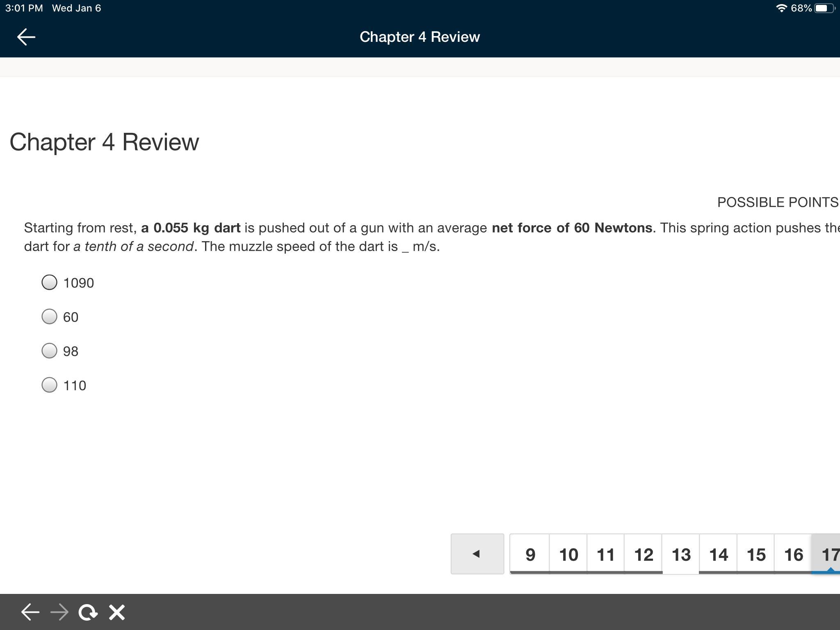
Task: Tap the Wi-Fi icon in status bar
Action: click(781, 8)
